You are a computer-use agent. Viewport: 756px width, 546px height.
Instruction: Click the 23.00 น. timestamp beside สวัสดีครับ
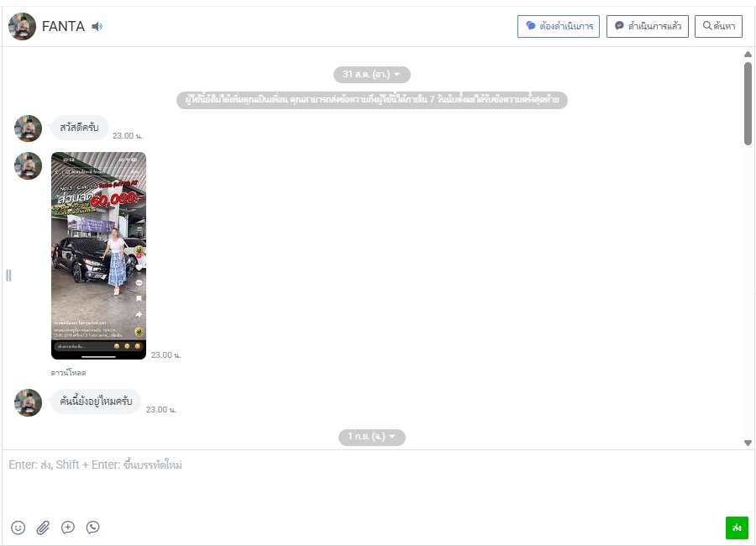pyautogui.click(x=128, y=136)
